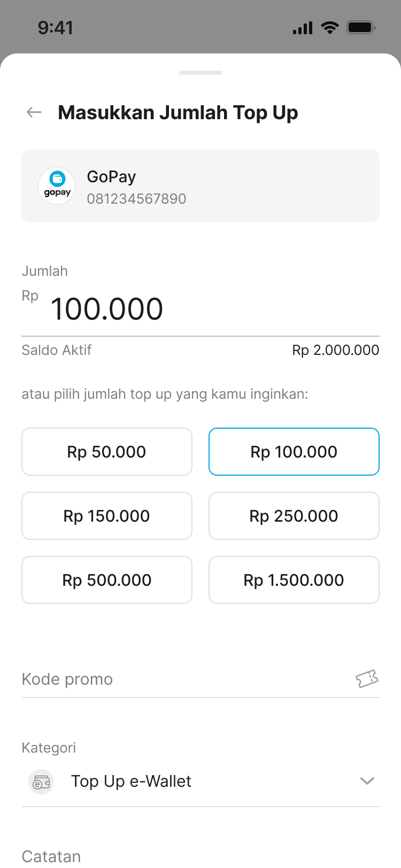
Task: Tap the e-Wallet category icon
Action: pyautogui.click(x=41, y=782)
